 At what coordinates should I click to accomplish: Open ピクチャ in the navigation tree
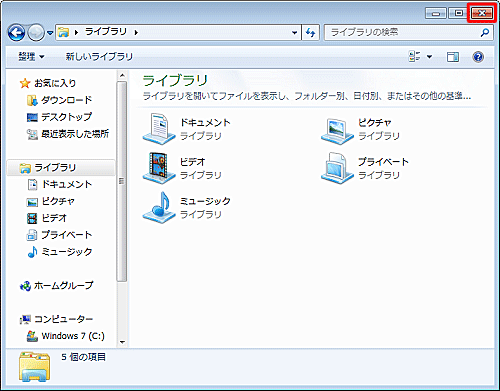(x=58, y=201)
